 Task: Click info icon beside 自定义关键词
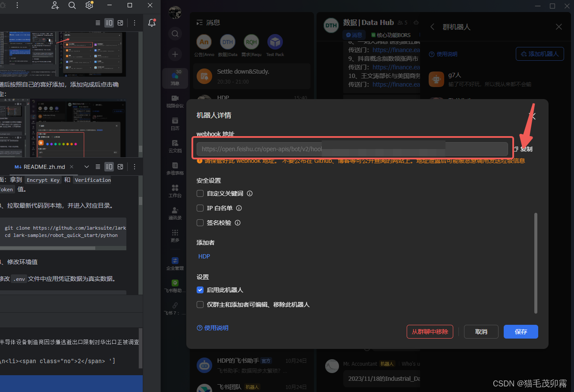point(250,193)
